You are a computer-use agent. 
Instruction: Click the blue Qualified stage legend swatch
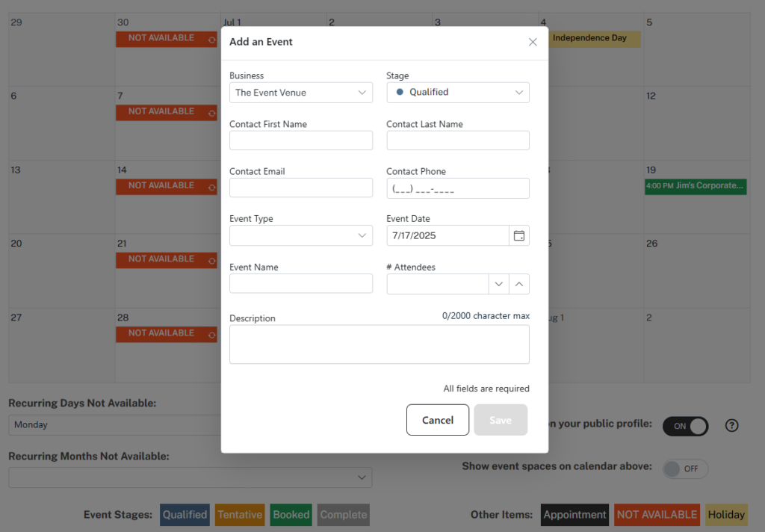tap(185, 515)
